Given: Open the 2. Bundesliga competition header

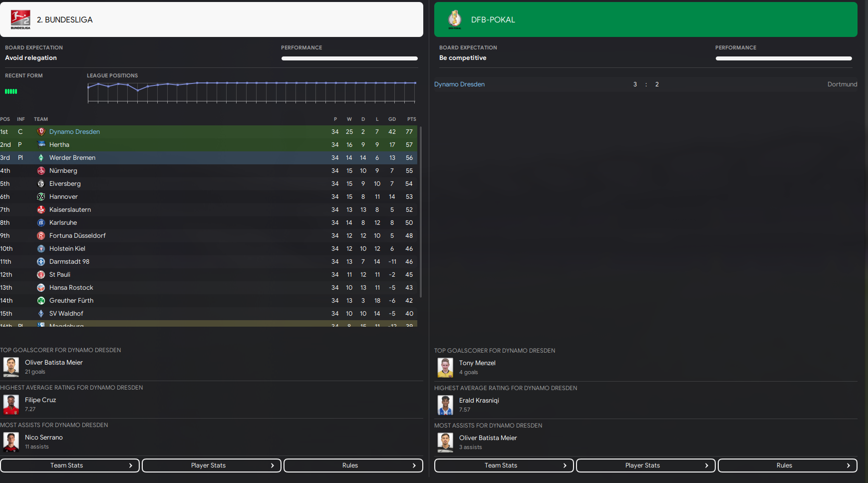Looking at the screenshot, I should pos(212,19).
